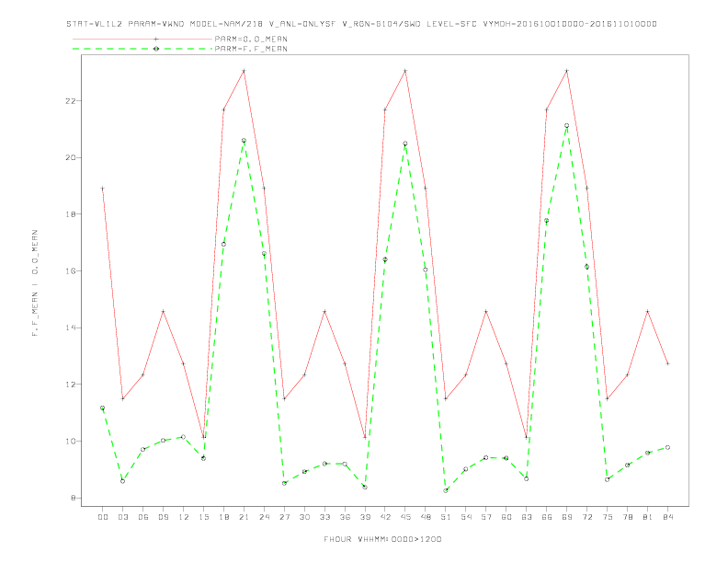Click the plus marker on the red legend line
Viewport: 728px width, 563px height.
pos(156,39)
